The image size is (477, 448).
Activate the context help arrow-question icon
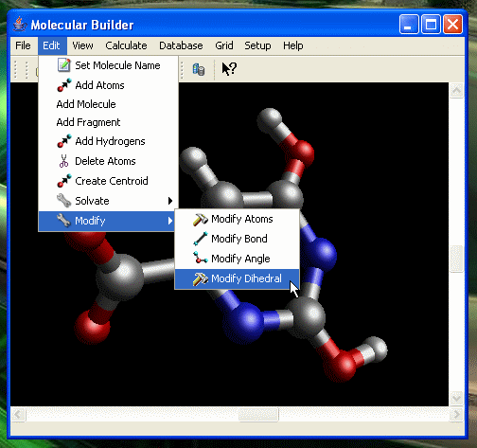click(229, 68)
